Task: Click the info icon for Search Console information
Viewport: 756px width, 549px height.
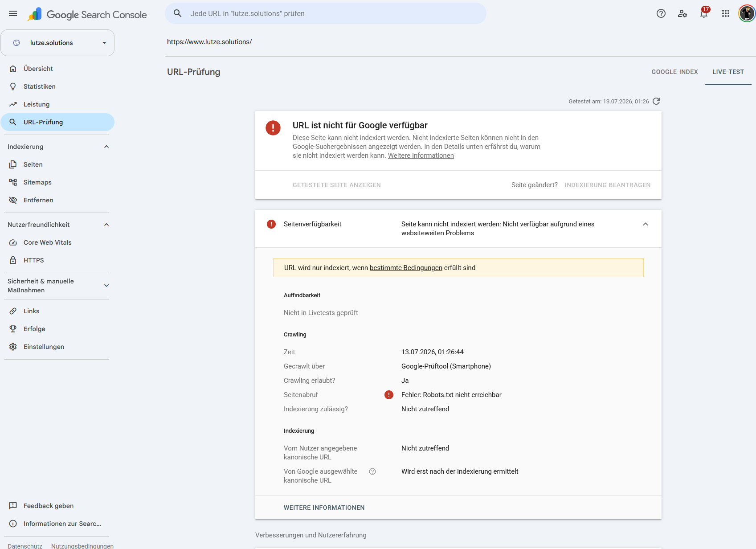Action: [13, 524]
